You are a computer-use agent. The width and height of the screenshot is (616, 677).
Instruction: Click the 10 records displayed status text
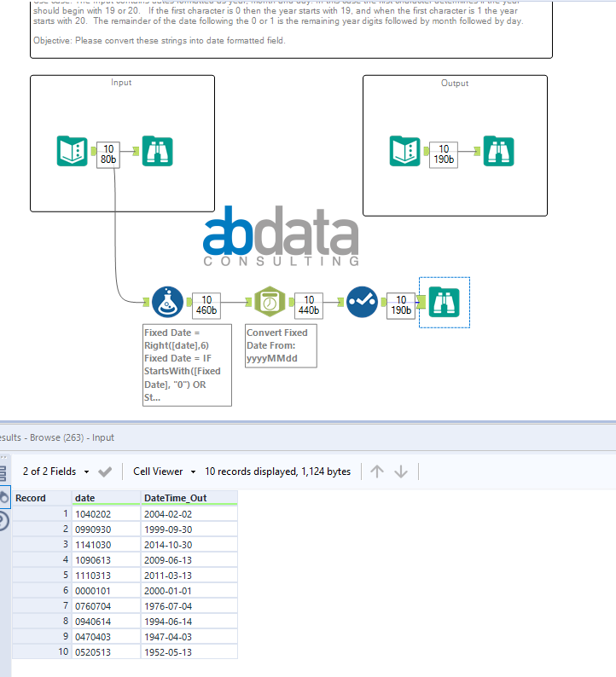click(278, 472)
